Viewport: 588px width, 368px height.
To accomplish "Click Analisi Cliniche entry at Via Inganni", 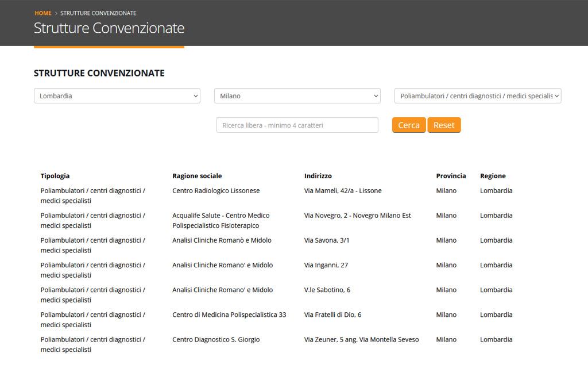I will click(222, 265).
